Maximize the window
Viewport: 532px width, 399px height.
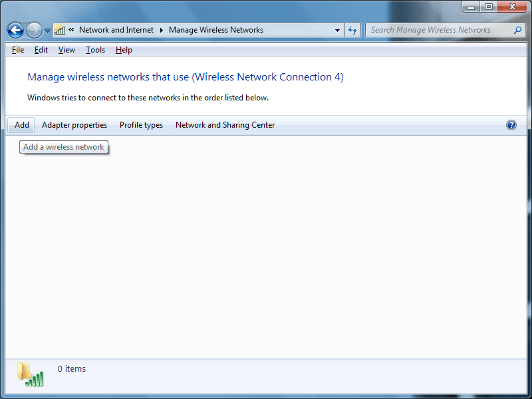pos(489,7)
